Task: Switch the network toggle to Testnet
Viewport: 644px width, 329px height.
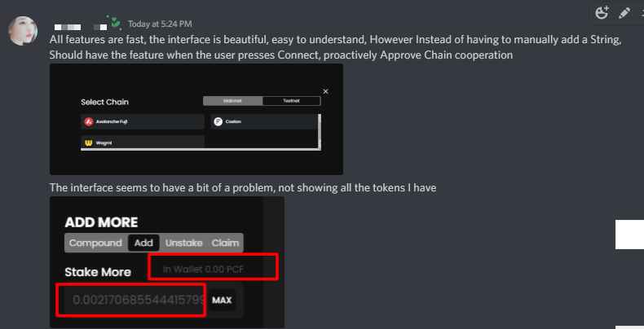Action: click(291, 101)
